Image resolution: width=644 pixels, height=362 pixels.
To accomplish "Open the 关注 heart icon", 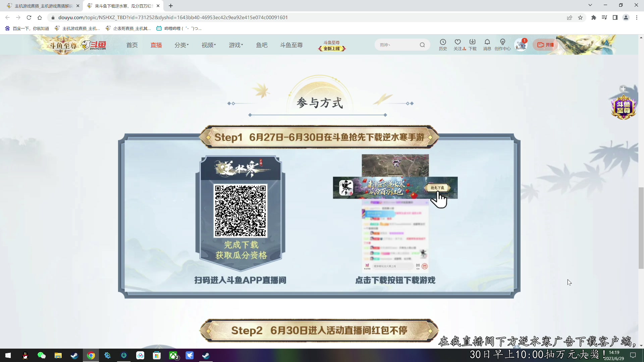I will click(x=458, y=45).
